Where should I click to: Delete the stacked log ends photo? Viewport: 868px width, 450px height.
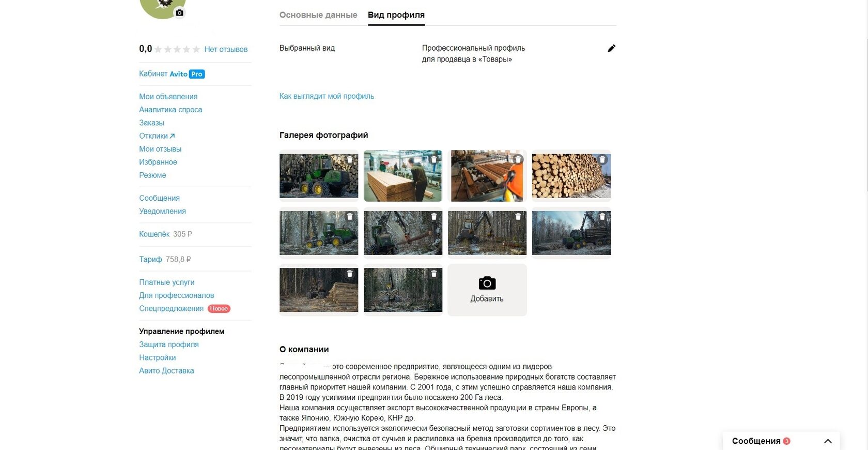(602, 160)
